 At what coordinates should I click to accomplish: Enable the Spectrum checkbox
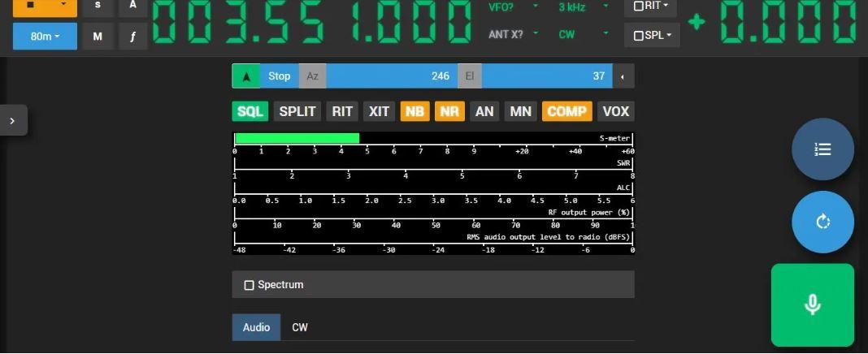(250, 285)
